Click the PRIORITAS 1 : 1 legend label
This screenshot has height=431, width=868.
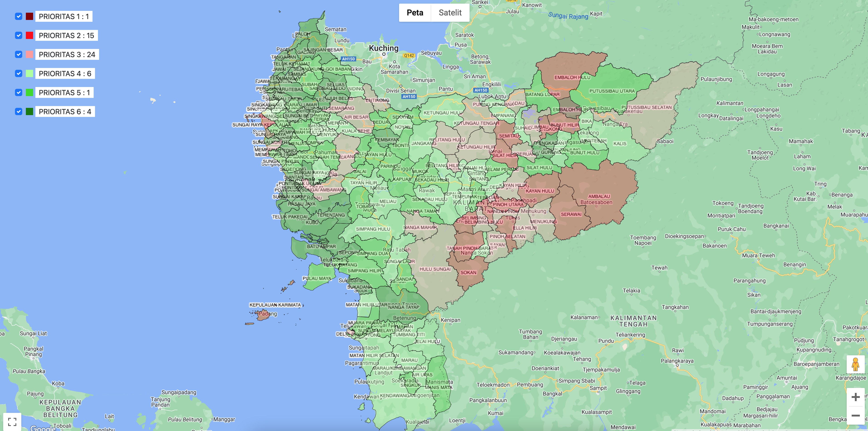pyautogui.click(x=64, y=17)
